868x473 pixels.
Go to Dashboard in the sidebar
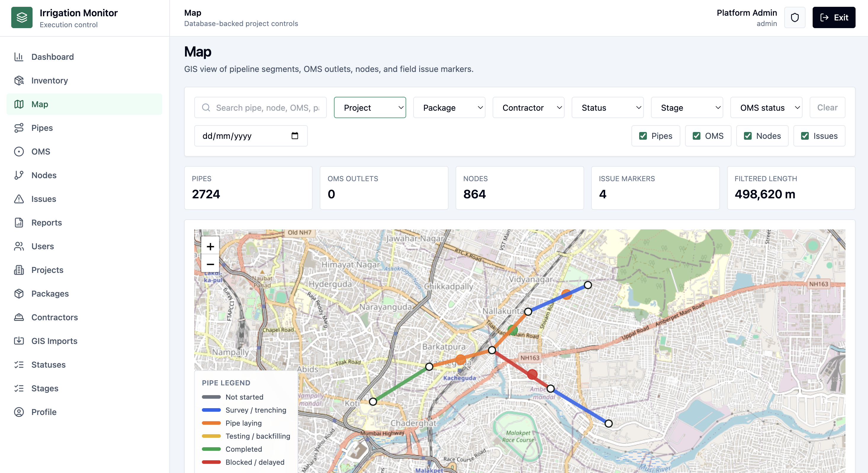click(x=84, y=57)
